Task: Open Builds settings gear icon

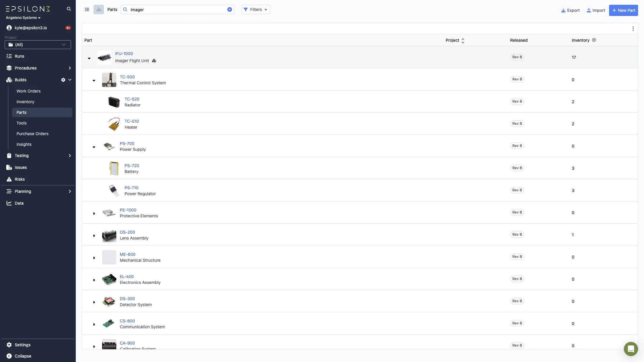Action: click(63, 80)
